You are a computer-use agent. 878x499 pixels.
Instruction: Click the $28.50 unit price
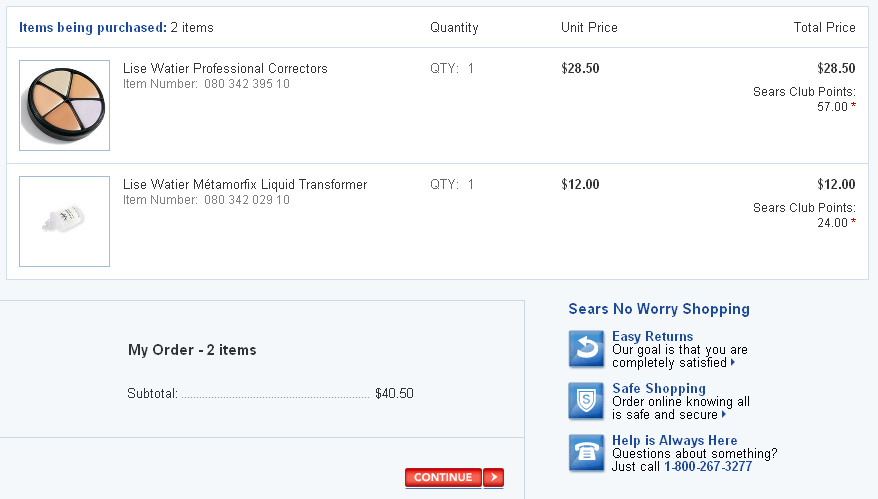tap(580, 68)
